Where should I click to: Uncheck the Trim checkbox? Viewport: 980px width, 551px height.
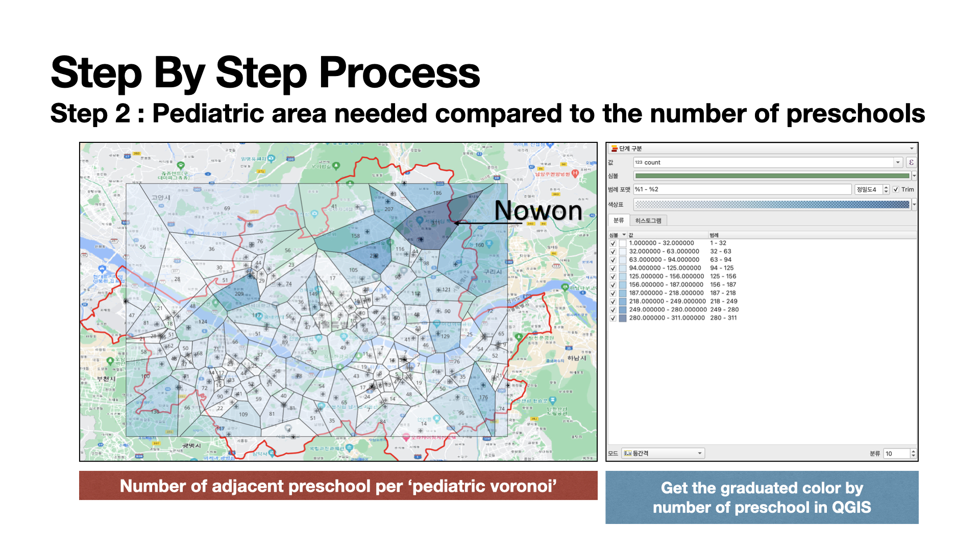(x=896, y=189)
